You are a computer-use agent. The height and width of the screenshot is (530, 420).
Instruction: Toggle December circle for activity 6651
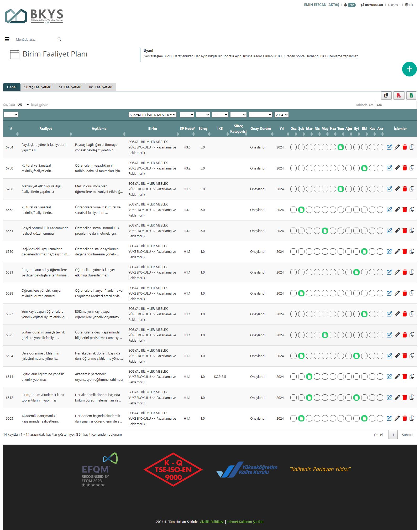coord(380,231)
